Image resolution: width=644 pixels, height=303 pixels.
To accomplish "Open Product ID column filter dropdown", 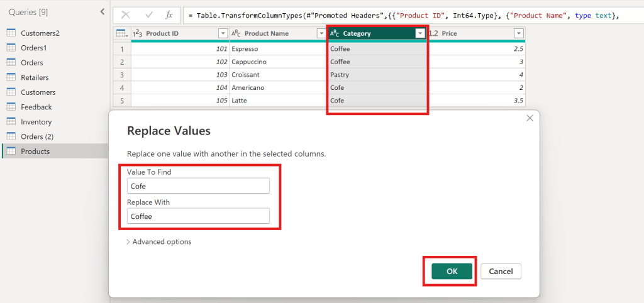I will pyautogui.click(x=223, y=33).
